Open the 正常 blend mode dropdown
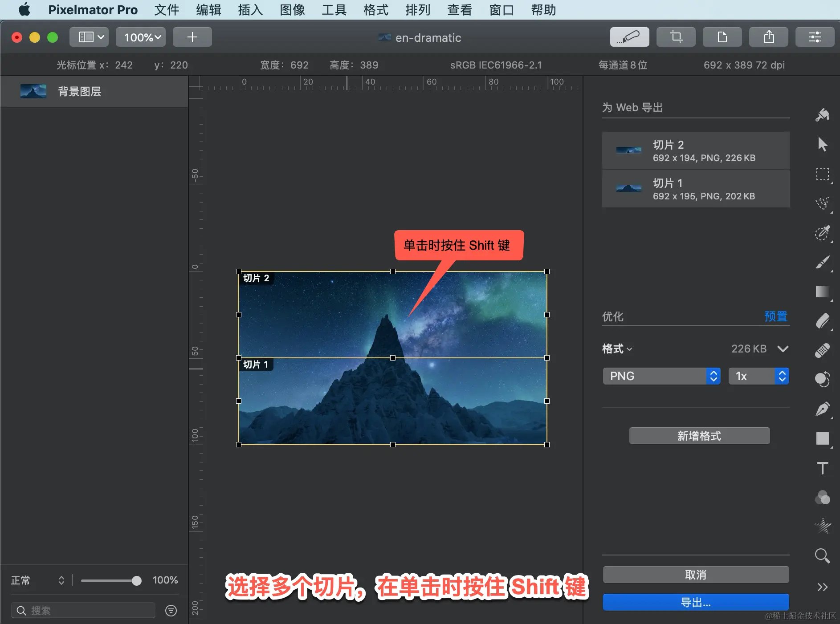Screen dimensions: 840x624 (38, 580)
